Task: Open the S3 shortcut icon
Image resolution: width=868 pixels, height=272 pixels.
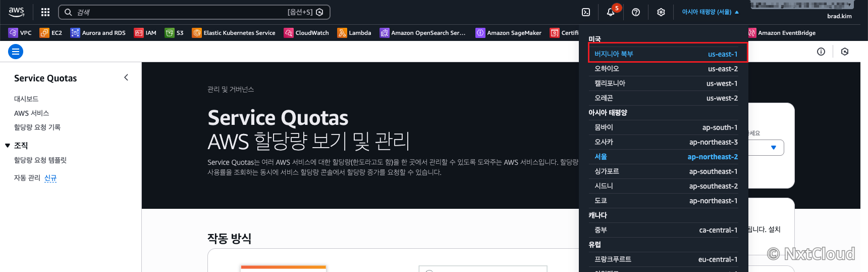Action: pyautogui.click(x=170, y=33)
